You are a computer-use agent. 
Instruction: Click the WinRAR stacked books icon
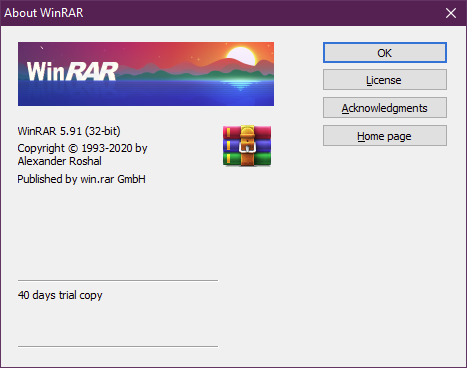[x=247, y=146]
